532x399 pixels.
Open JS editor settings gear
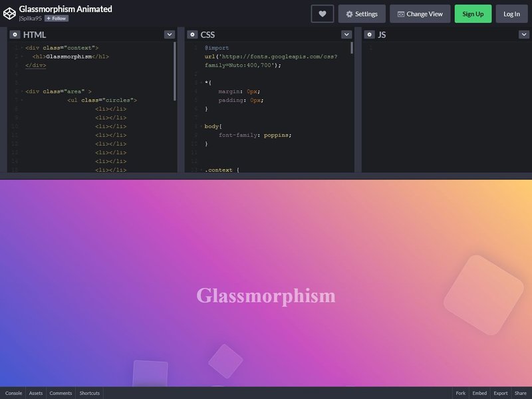(x=369, y=35)
